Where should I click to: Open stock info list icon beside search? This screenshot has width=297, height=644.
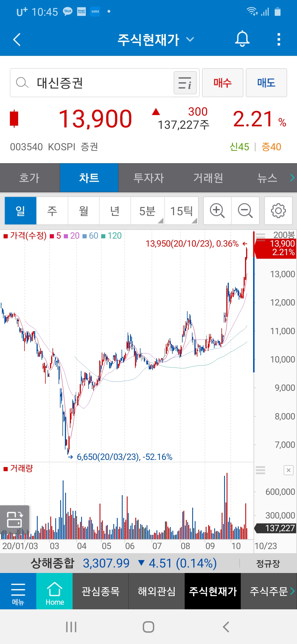(185, 83)
